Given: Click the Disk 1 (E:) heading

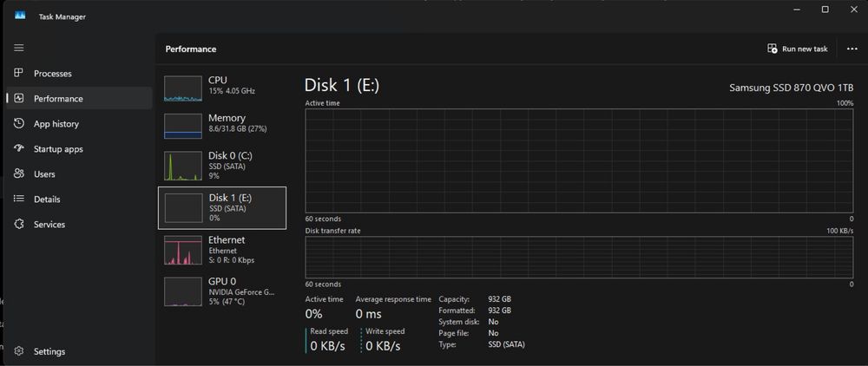Looking at the screenshot, I should pos(341,85).
